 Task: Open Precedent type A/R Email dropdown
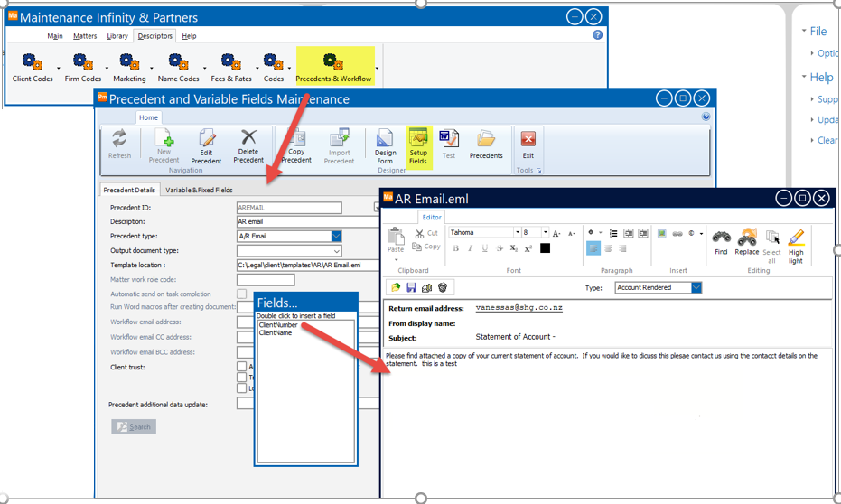(336, 236)
